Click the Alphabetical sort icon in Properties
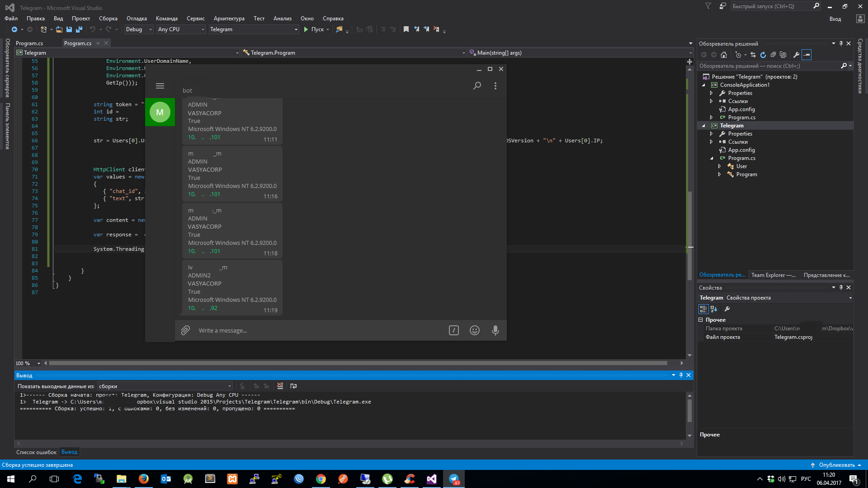This screenshot has height=488, width=868. (714, 309)
